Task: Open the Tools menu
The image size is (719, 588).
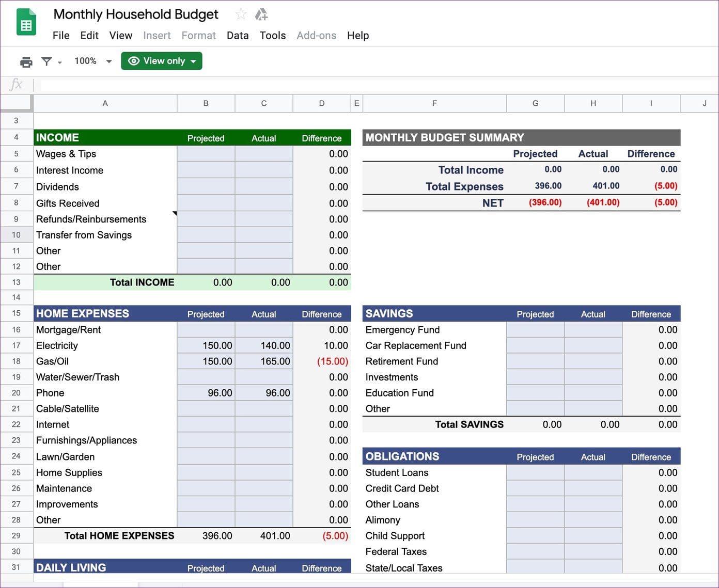Action: [273, 35]
